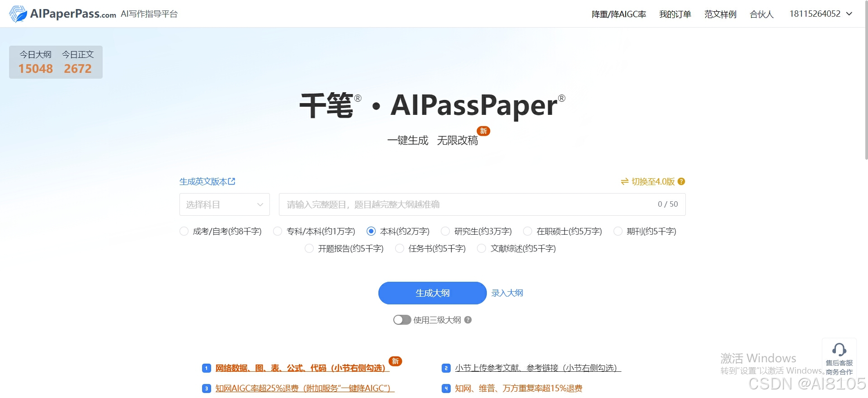This screenshot has width=868, height=398.
Task: Click the 今日大纲 count 15048
Action: point(36,69)
